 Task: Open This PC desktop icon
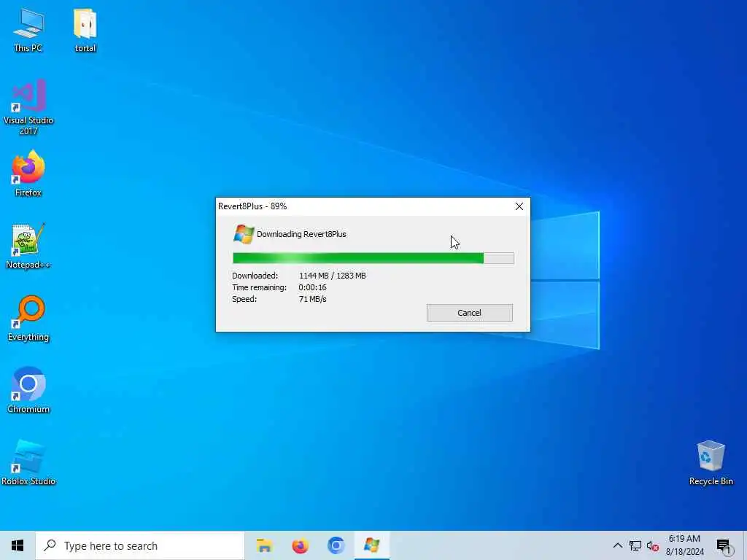(28, 29)
